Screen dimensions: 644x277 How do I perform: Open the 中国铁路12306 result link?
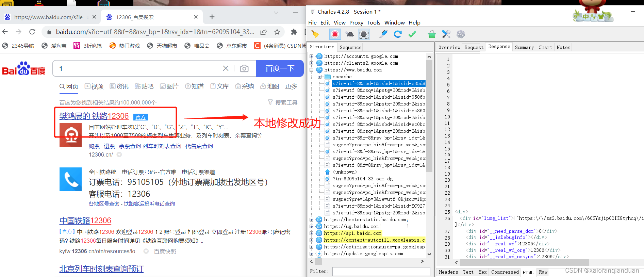[85, 221]
